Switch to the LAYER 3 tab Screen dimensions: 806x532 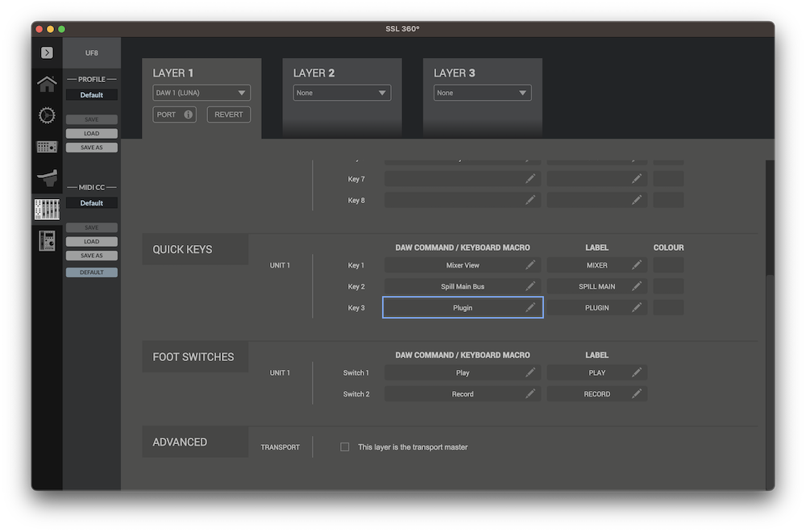(x=455, y=73)
